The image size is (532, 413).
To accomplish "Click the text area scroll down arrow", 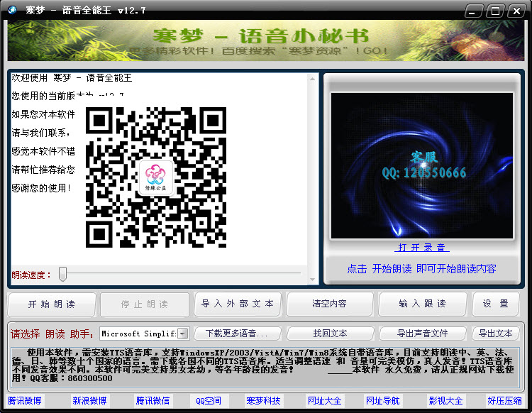I will [x=313, y=280].
